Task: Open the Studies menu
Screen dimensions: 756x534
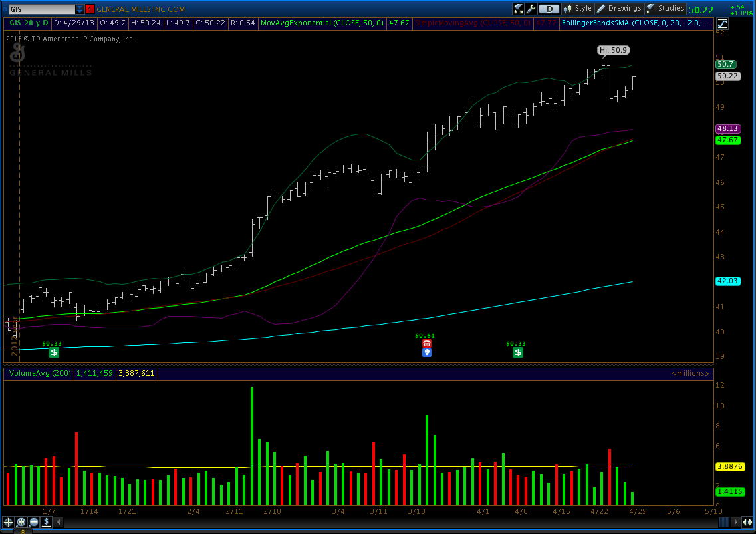Action: point(666,9)
